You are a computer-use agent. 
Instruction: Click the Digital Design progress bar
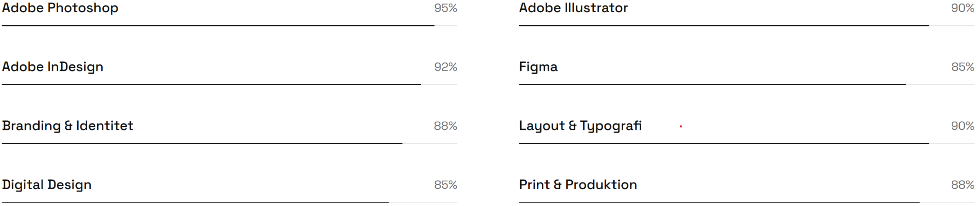click(x=229, y=202)
